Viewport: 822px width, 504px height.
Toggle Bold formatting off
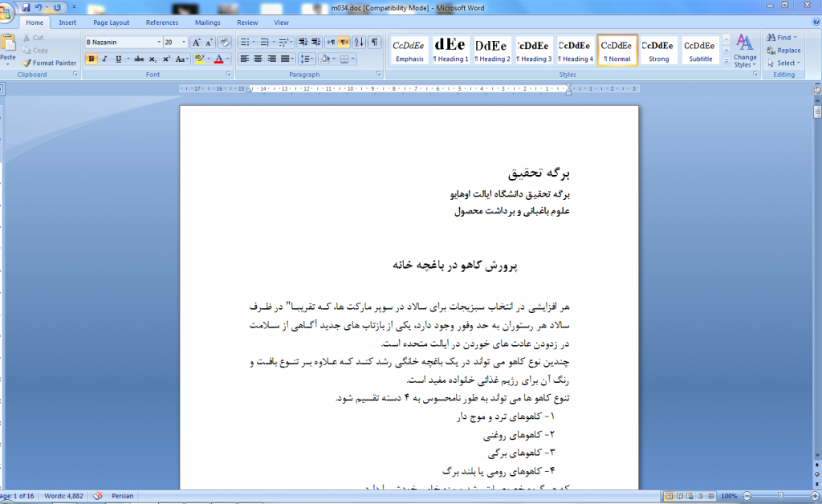pyautogui.click(x=91, y=59)
